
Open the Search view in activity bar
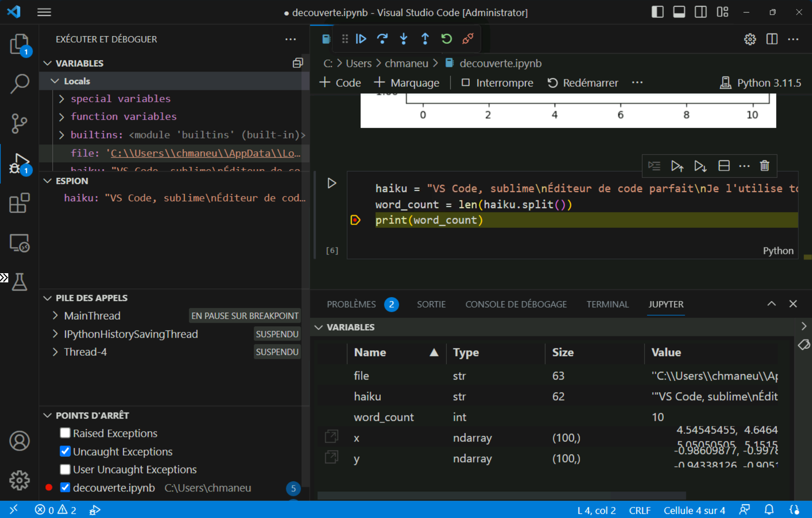(x=19, y=84)
